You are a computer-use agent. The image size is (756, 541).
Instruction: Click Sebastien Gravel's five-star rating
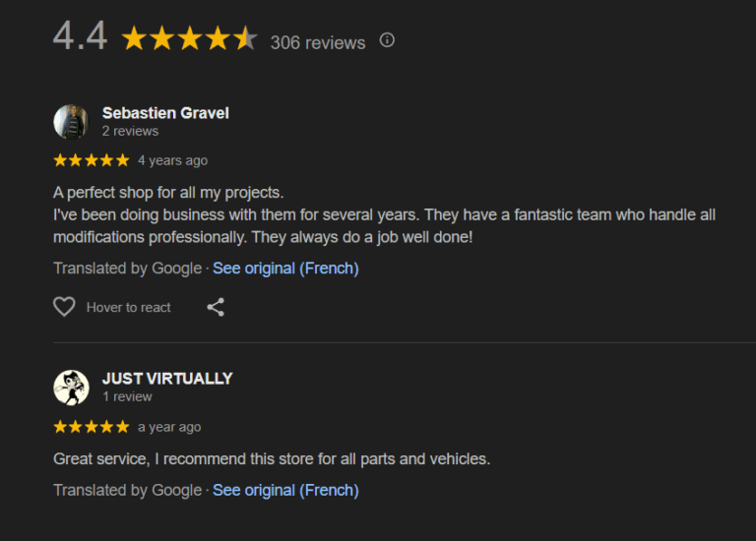click(x=91, y=160)
